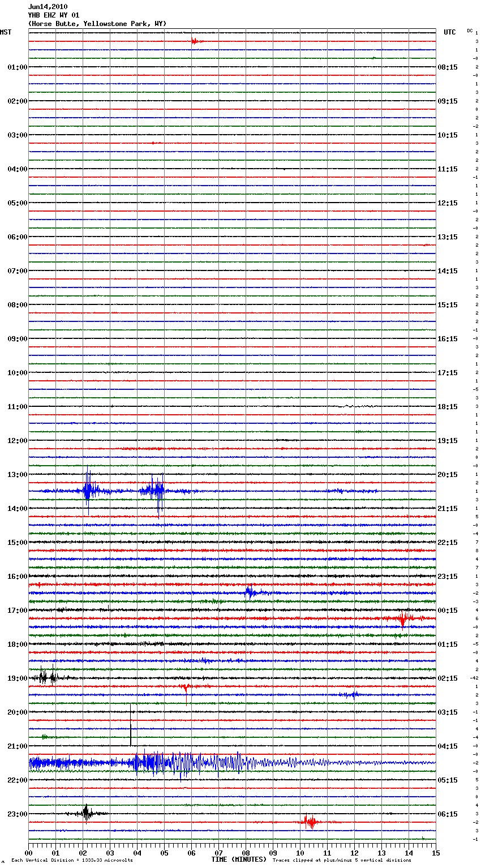Click the 18:15 UTC time label
The width and height of the screenshot is (481, 868).
pyautogui.click(x=448, y=407)
